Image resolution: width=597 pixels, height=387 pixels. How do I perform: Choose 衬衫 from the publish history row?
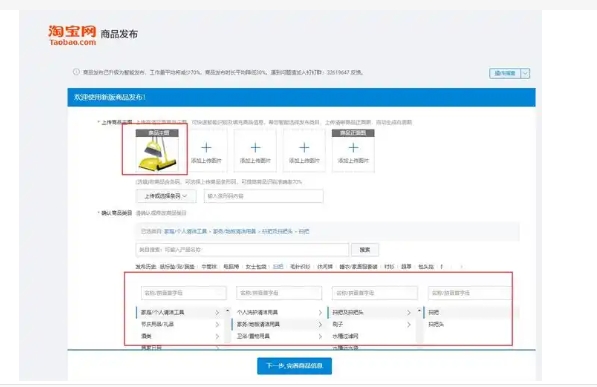(389, 267)
